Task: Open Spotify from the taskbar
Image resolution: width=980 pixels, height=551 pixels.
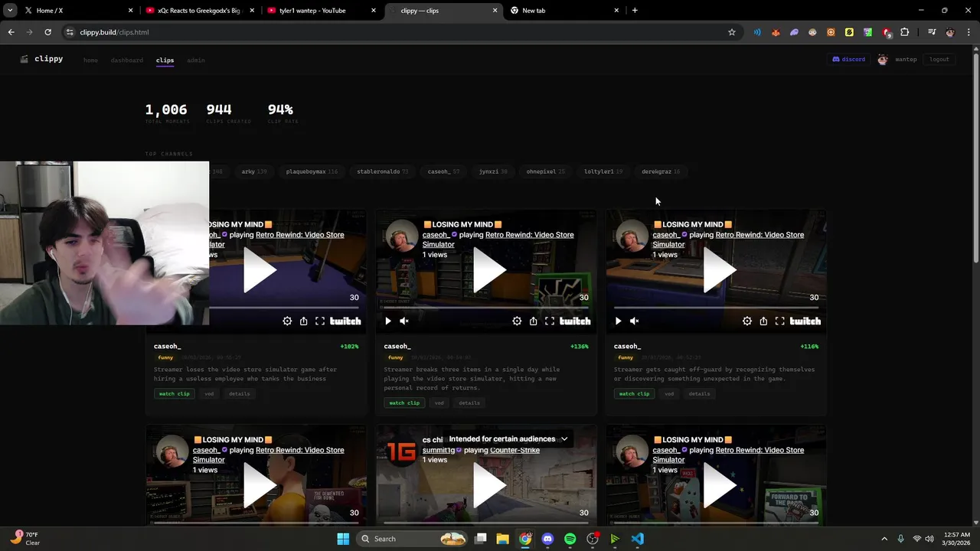Action: (x=570, y=539)
